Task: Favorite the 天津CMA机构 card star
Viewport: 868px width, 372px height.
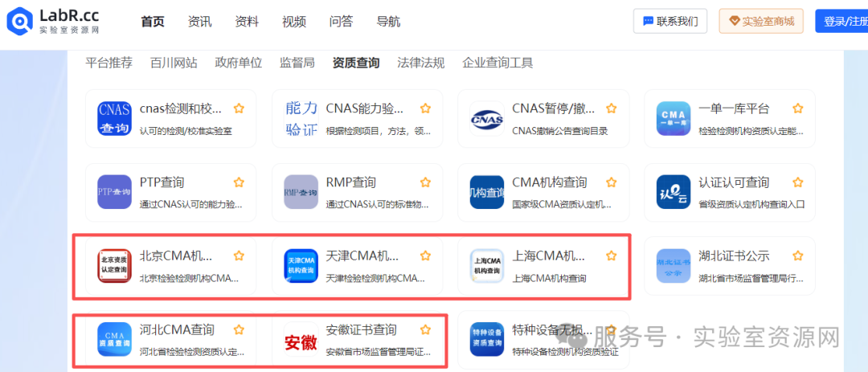Action: coord(425,256)
